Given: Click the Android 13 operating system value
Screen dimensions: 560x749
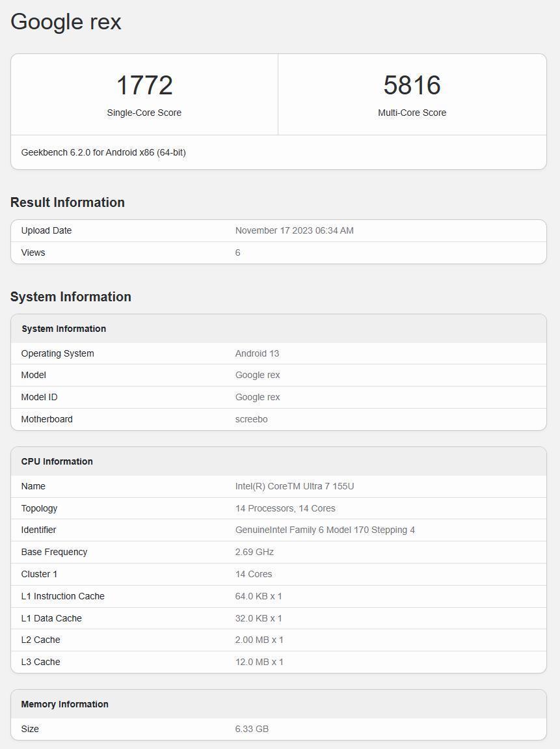Looking at the screenshot, I should coord(257,353).
